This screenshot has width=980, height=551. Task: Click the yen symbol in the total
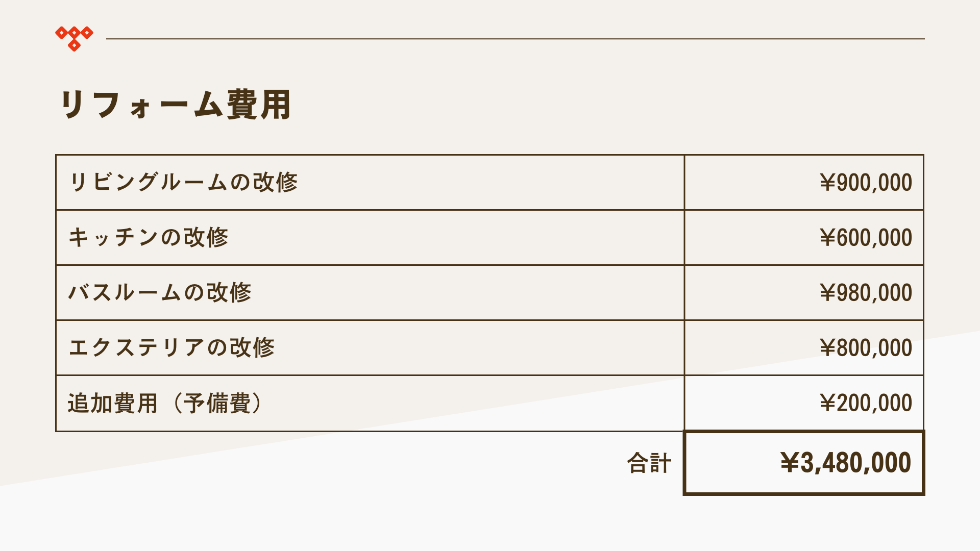[790, 463]
